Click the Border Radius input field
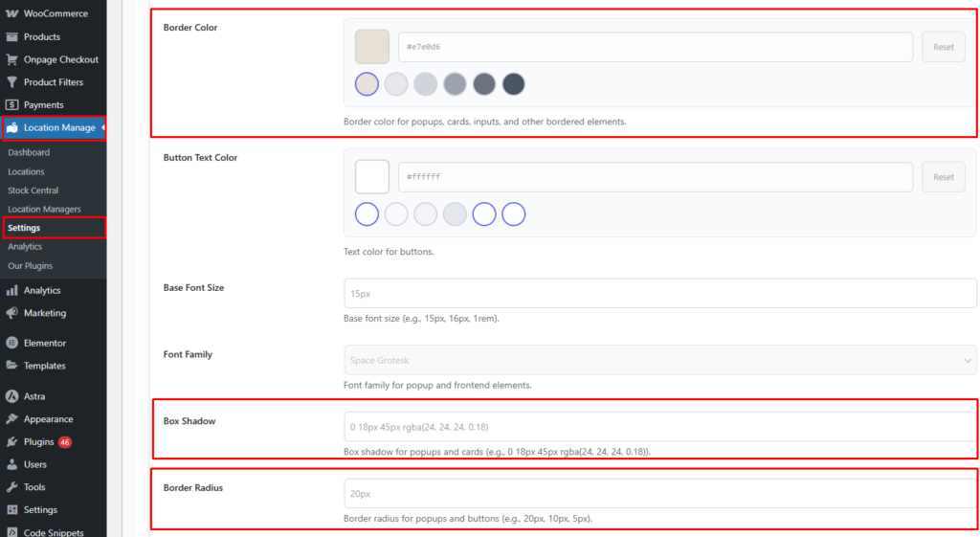 (x=659, y=494)
